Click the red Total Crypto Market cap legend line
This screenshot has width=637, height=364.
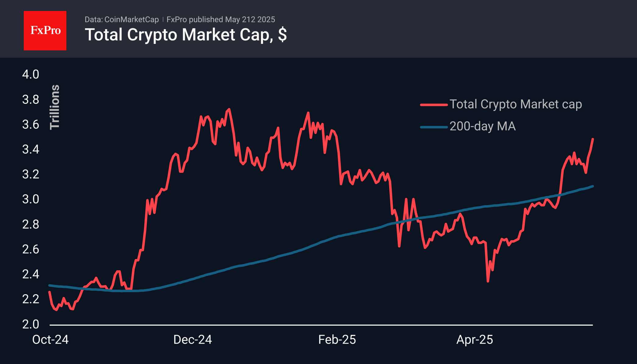(434, 105)
